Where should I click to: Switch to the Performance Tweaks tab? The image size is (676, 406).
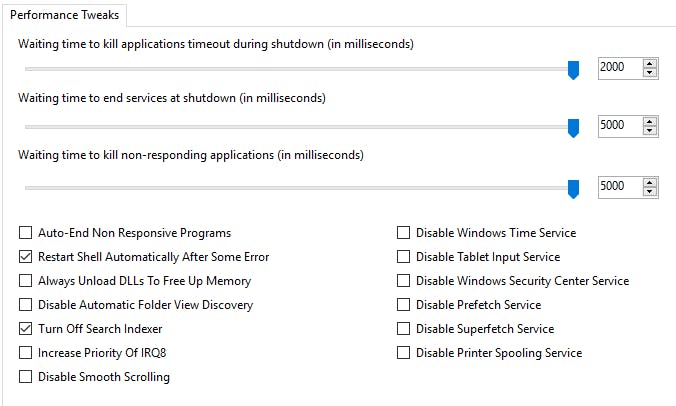pos(65,15)
